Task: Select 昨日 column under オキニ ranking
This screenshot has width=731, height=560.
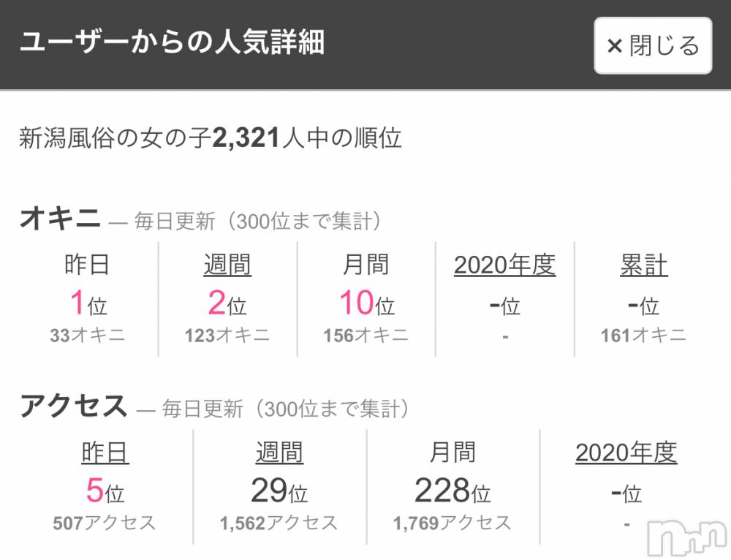Action: (87, 265)
